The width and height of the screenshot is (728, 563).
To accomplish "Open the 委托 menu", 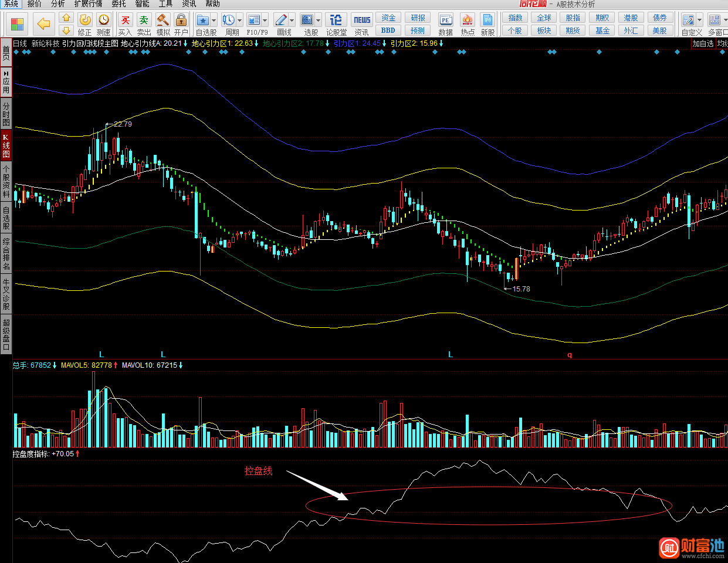I will 119,4.
